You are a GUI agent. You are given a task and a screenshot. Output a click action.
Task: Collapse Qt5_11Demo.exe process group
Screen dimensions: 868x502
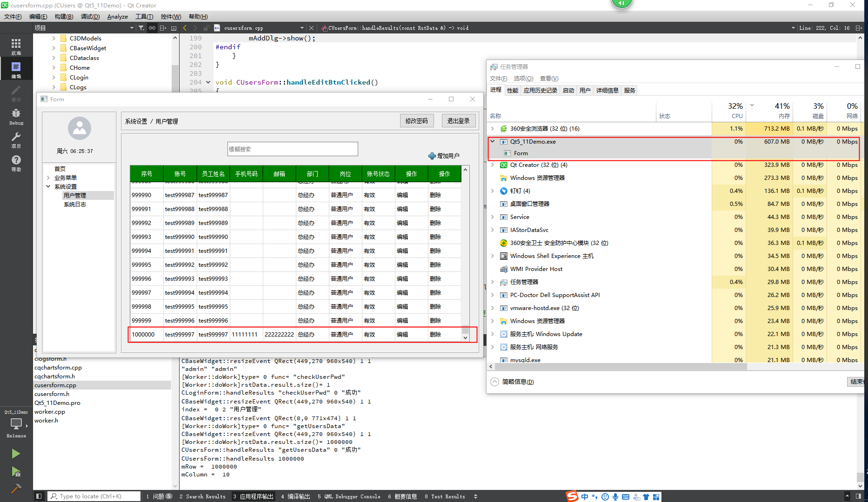point(493,142)
